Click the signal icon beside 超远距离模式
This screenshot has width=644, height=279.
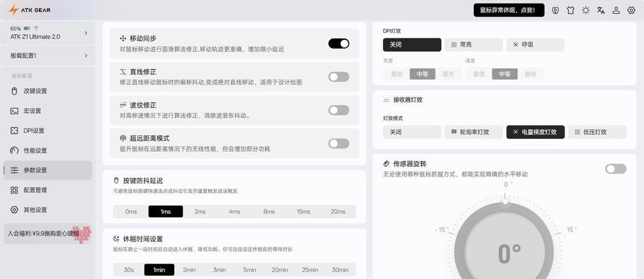tap(123, 138)
